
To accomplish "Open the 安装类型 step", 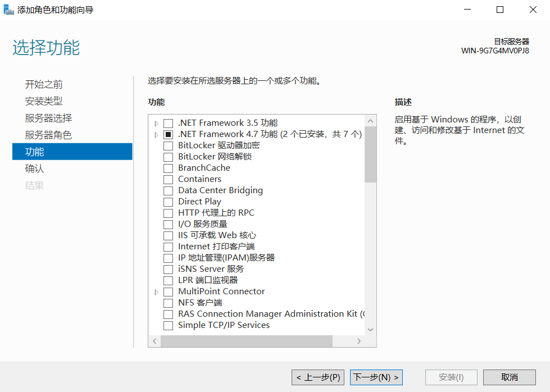I will 44,101.
